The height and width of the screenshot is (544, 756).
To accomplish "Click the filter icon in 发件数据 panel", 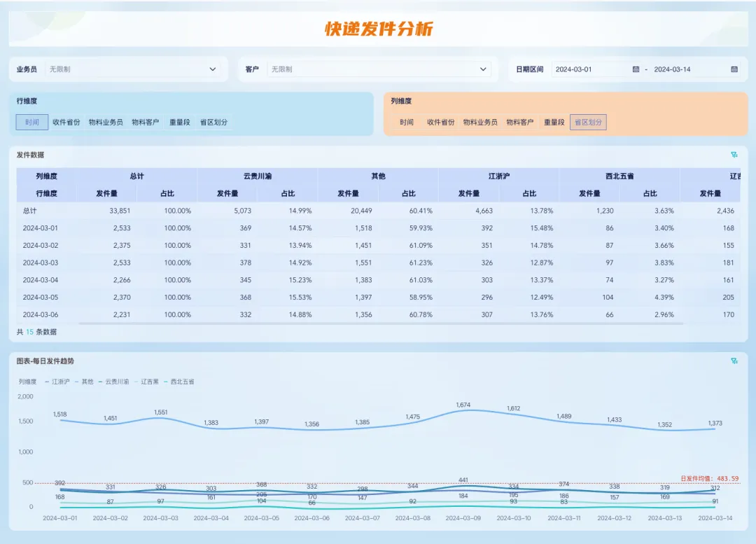I will [734, 155].
